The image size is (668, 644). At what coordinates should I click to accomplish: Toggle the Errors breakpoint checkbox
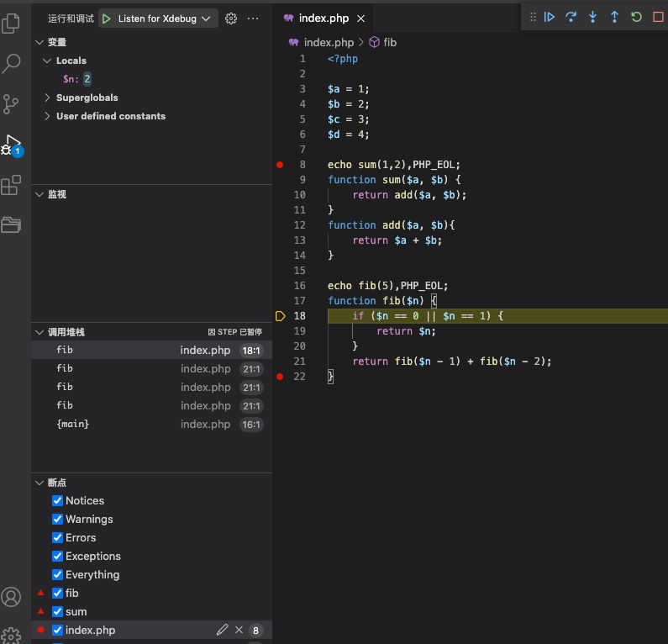click(57, 537)
